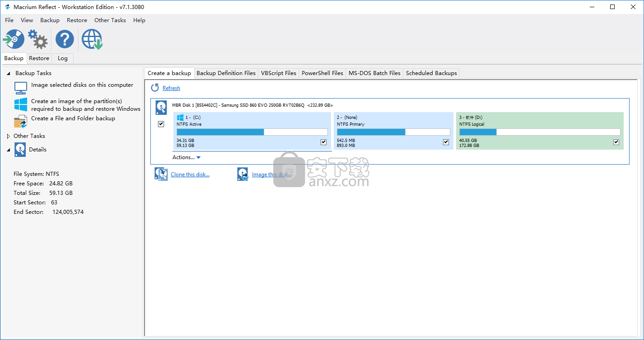644x340 pixels.
Task: Select the Backup tab below the toolbar
Action: [14, 58]
